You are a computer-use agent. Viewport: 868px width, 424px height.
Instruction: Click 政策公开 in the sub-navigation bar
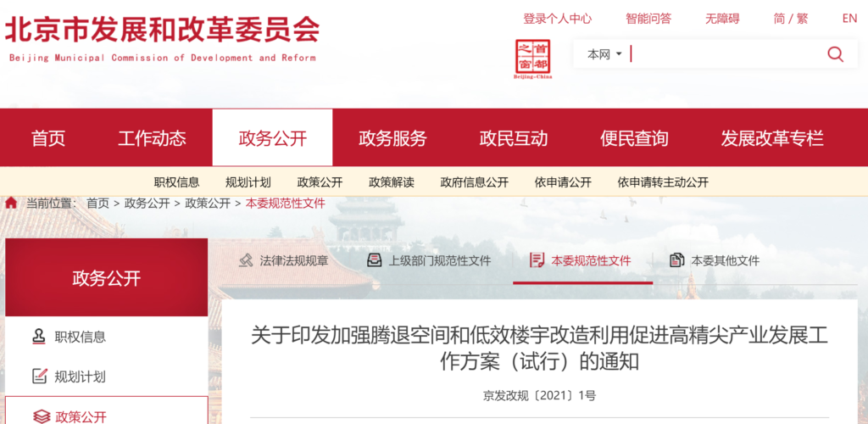pyautogui.click(x=320, y=182)
